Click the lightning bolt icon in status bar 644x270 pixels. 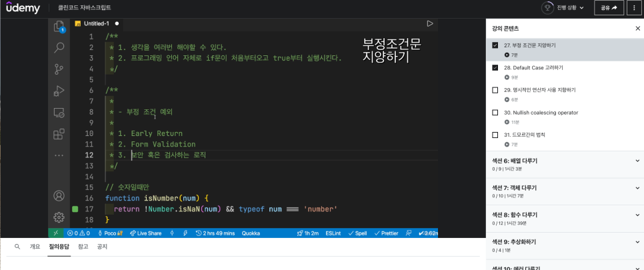(x=185, y=233)
